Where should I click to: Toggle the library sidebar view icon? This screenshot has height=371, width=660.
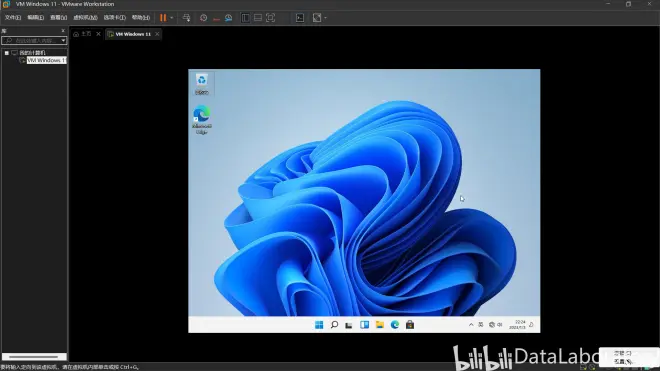pos(245,18)
